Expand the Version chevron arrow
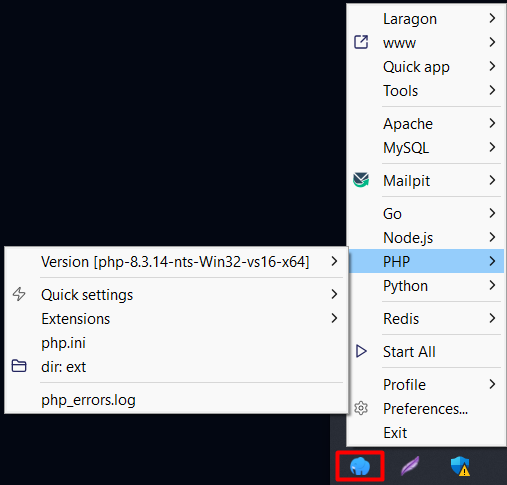 point(334,261)
